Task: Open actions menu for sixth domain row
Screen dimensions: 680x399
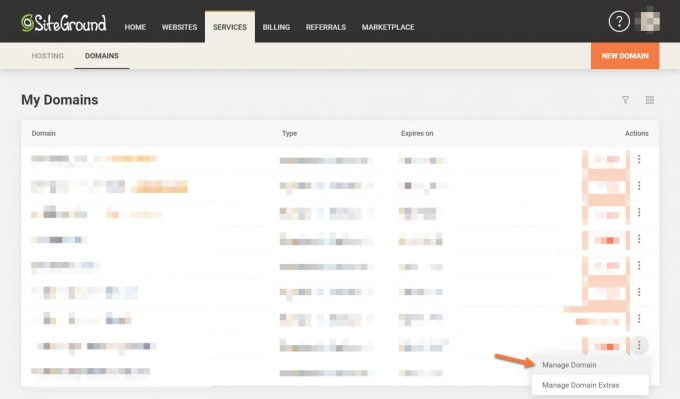Action: click(x=639, y=292)
